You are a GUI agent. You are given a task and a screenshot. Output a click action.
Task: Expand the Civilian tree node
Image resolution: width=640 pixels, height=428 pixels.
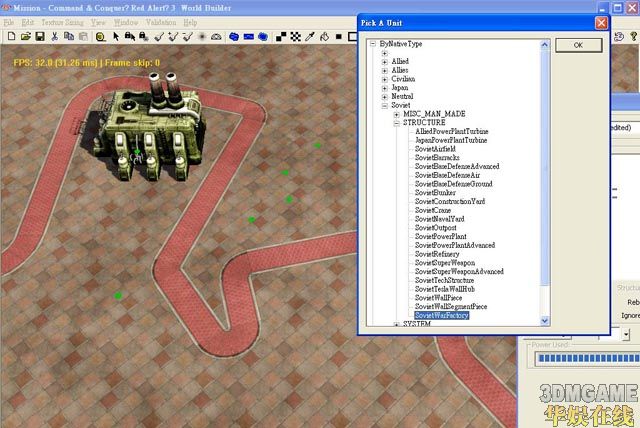click(384, 79)
